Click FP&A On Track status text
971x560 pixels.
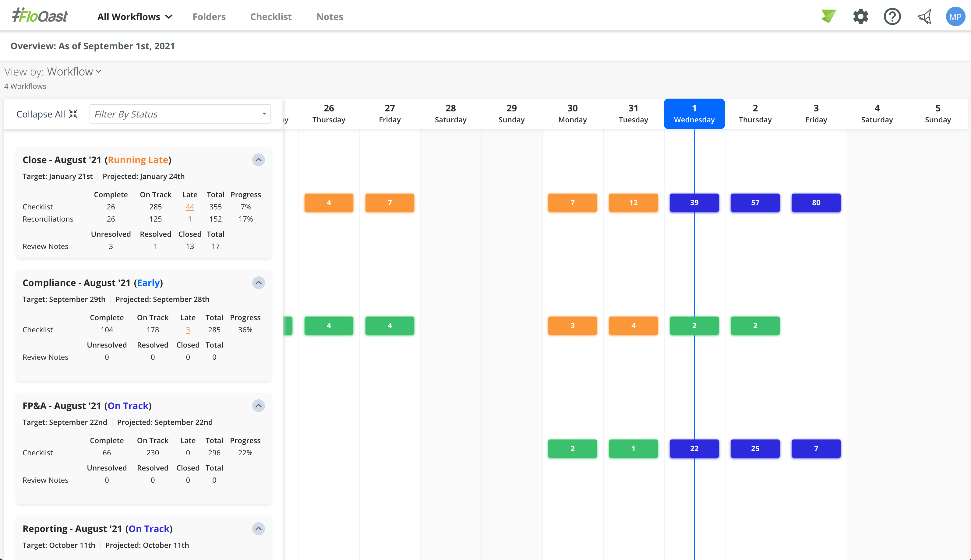tap(128, 406)
